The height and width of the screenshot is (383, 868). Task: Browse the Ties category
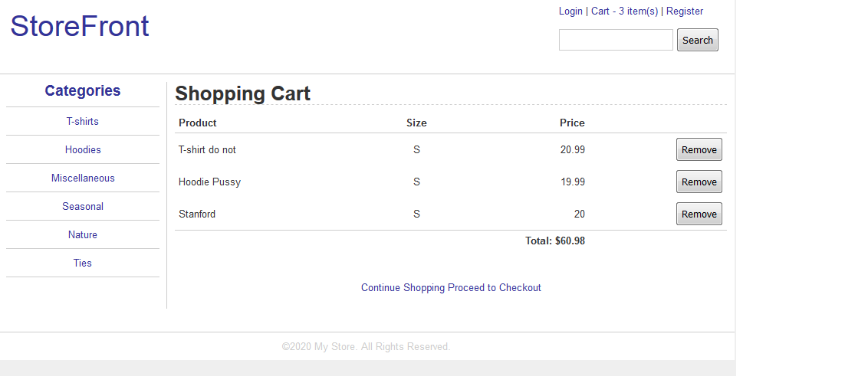tap(83, 263)
